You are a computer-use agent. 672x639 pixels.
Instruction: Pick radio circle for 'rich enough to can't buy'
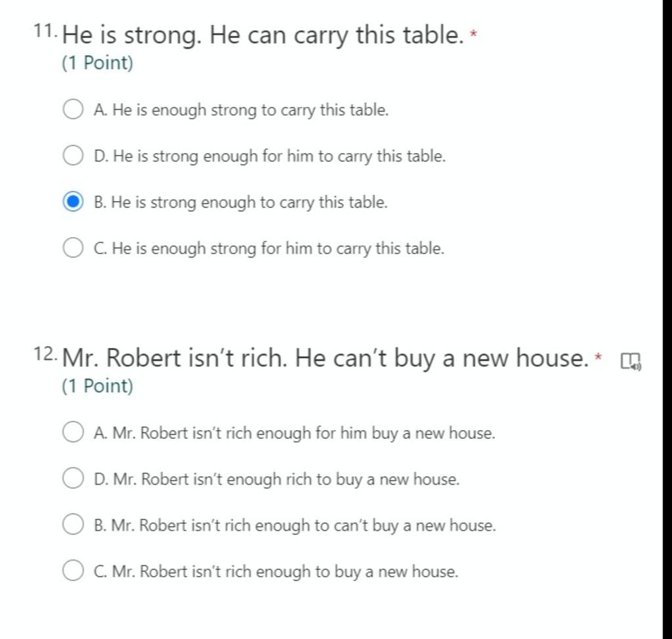[x=73, y=525]
